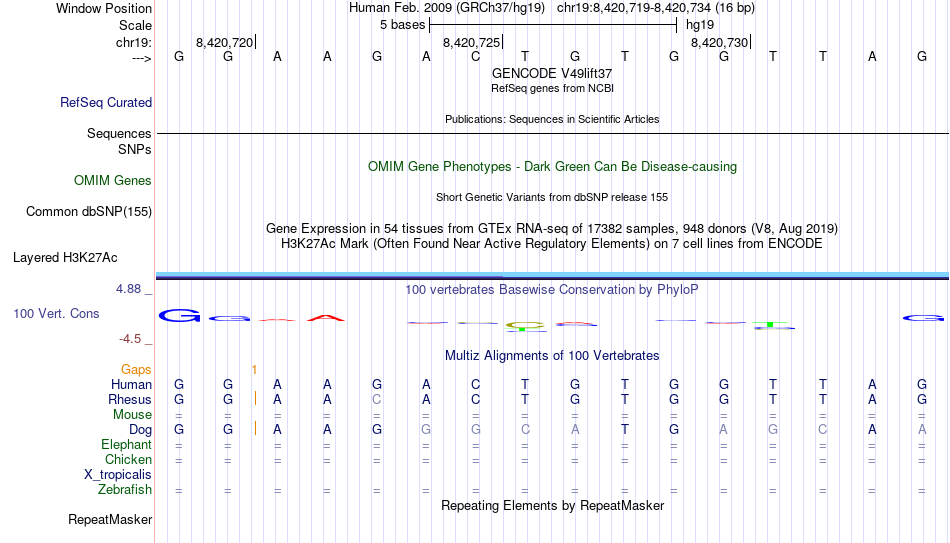Click Multiz Alignments of 100 Vertebrates title
950x543 pixels.
(552, 356)
